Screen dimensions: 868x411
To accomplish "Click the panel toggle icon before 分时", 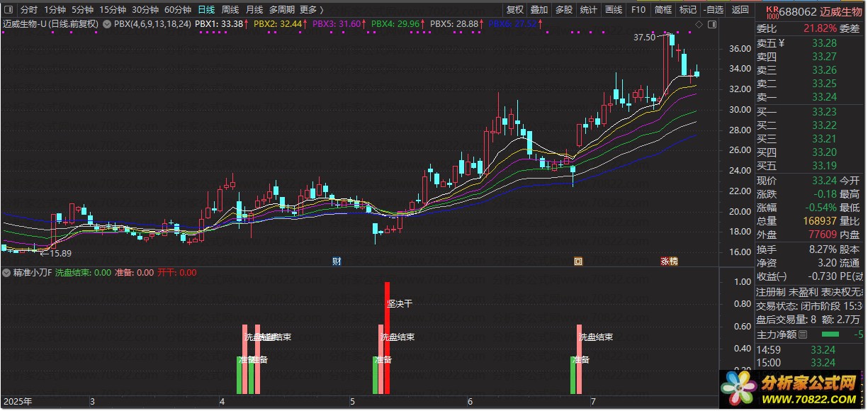I will pos(9,10).
